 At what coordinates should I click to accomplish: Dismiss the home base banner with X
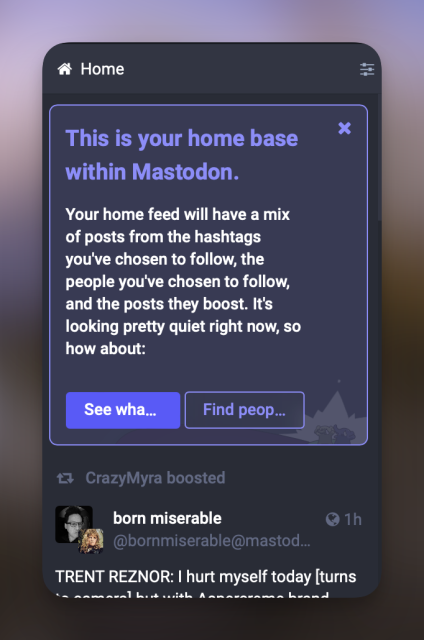click(344, 128)
